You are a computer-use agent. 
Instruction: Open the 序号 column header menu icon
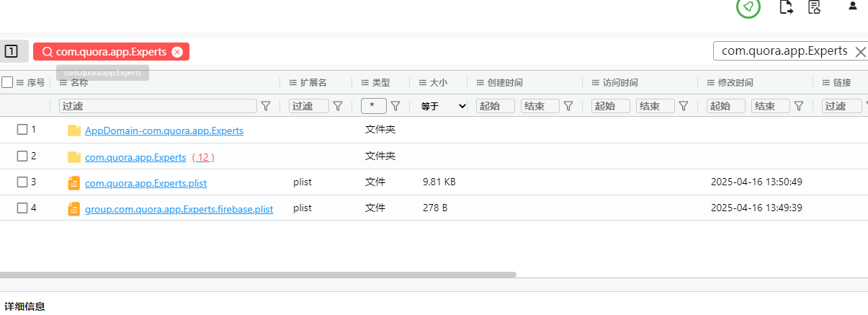[x=20, y=83]
